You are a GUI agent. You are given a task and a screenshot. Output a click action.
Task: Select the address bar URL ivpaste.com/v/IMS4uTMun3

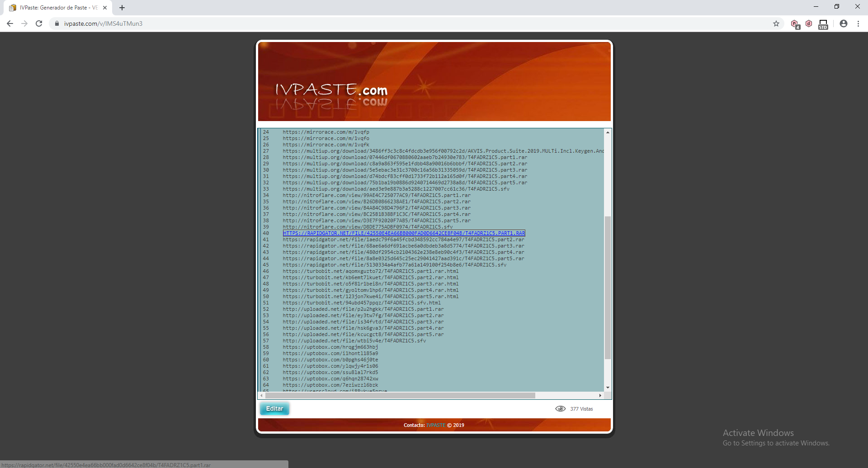click(x=103, y=23)
